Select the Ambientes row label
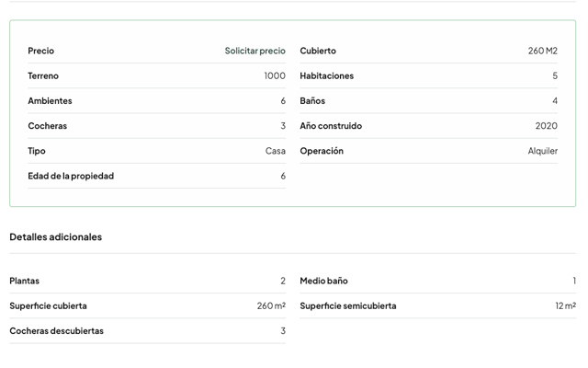The width and height of the screenshot is (588, 368). [x=50, y=100]
